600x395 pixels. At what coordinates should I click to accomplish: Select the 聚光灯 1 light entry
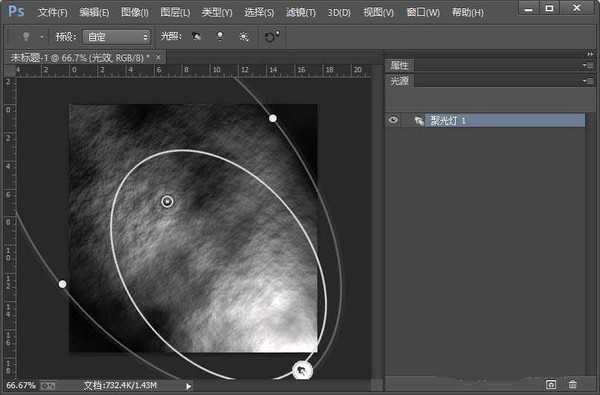point(505,121)
